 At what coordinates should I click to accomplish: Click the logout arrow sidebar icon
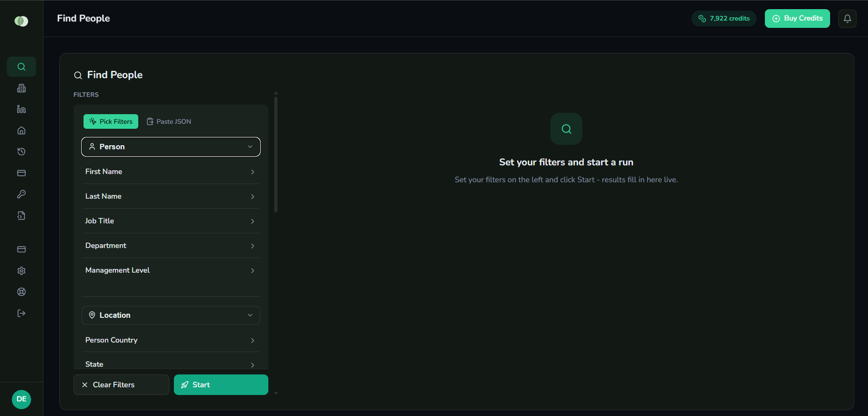(21, 313)
